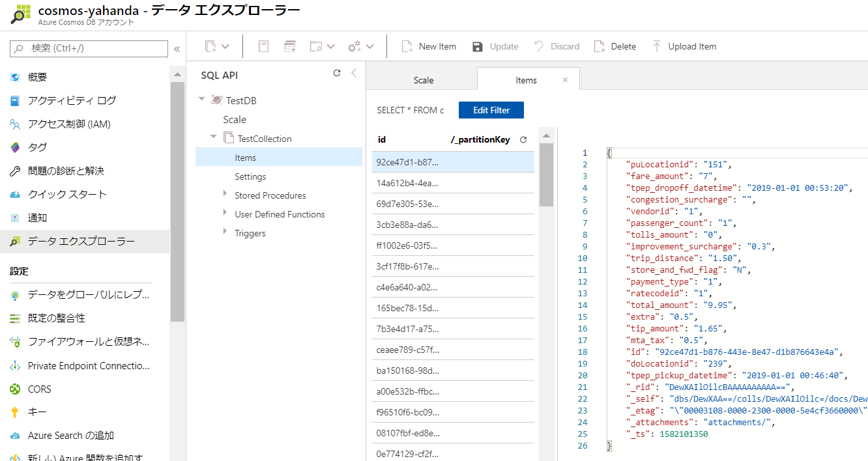Expand the Stored Procedures node
The width and height of the screenshot is (868, 461).
pos(225,193)
